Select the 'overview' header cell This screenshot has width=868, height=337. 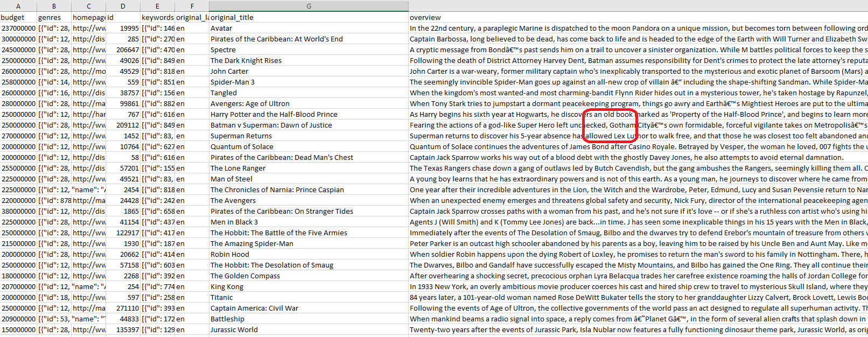click(x=425, y=17)
